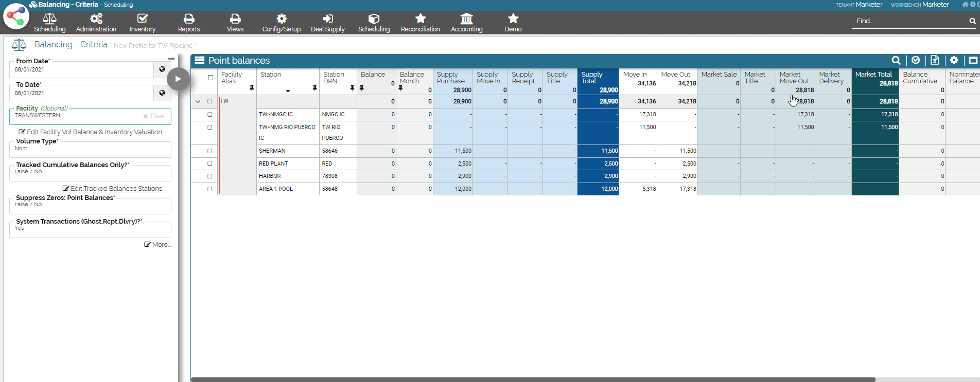Open the grid settings gear icon
Viewport: 980px width, 382px height.
[954, 61]
